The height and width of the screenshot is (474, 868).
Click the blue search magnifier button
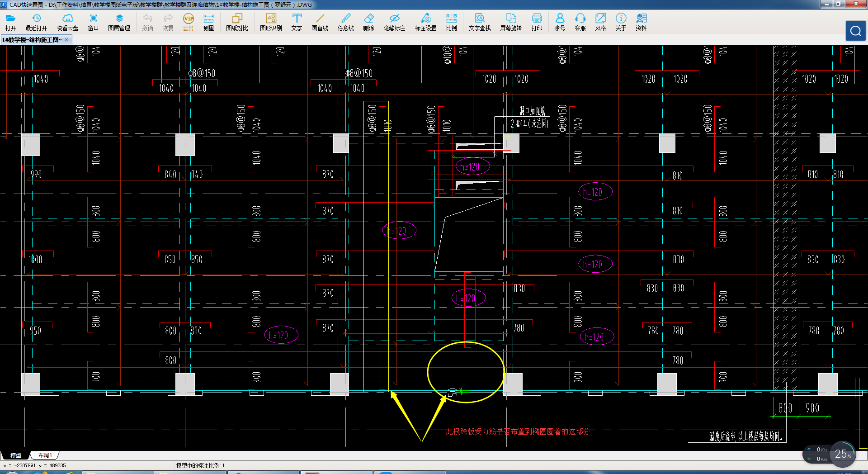click(855, 31)
